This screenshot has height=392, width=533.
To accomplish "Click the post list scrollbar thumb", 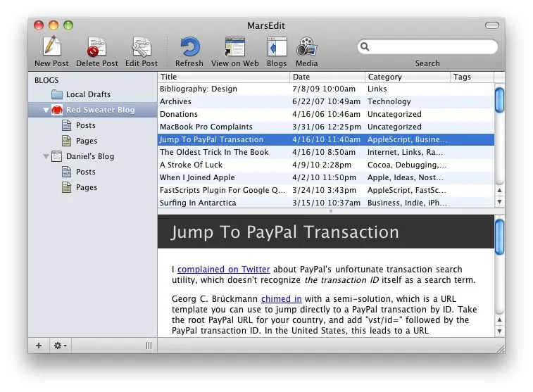I will pos(499,100).
